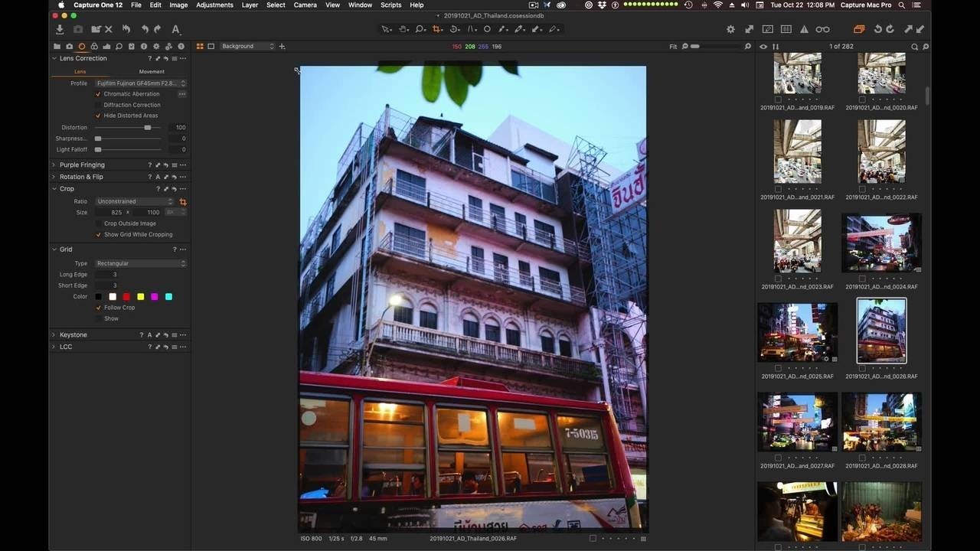Screen dimensions: 980x551
Task: Click the grid overlay toolbar icon
Action: (786, 29)
